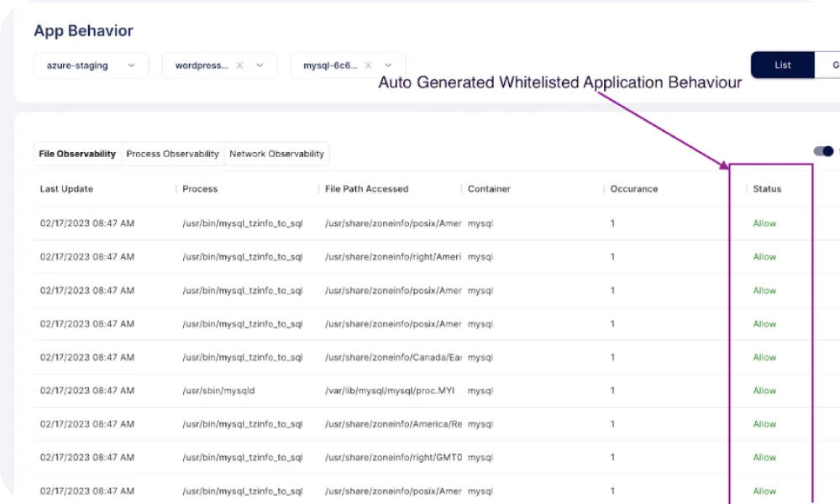
Task: Clear the wordpress filter with its X icon
Action: (239, 66)
